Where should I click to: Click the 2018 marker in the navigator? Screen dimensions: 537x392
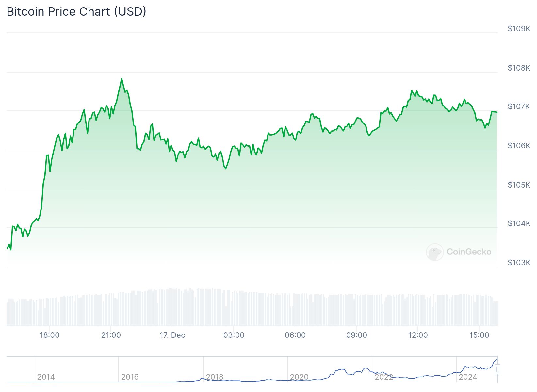215,377
